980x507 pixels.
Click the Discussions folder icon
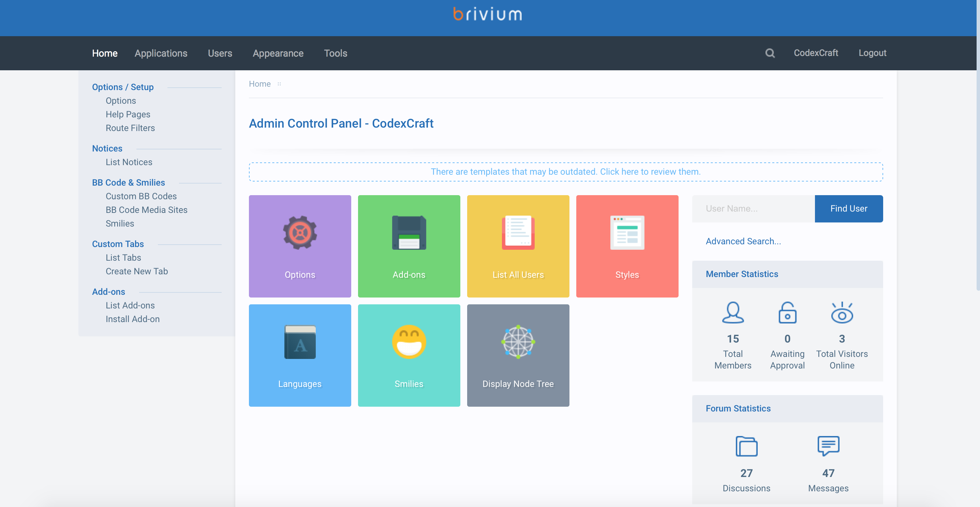tap(746, 446)
